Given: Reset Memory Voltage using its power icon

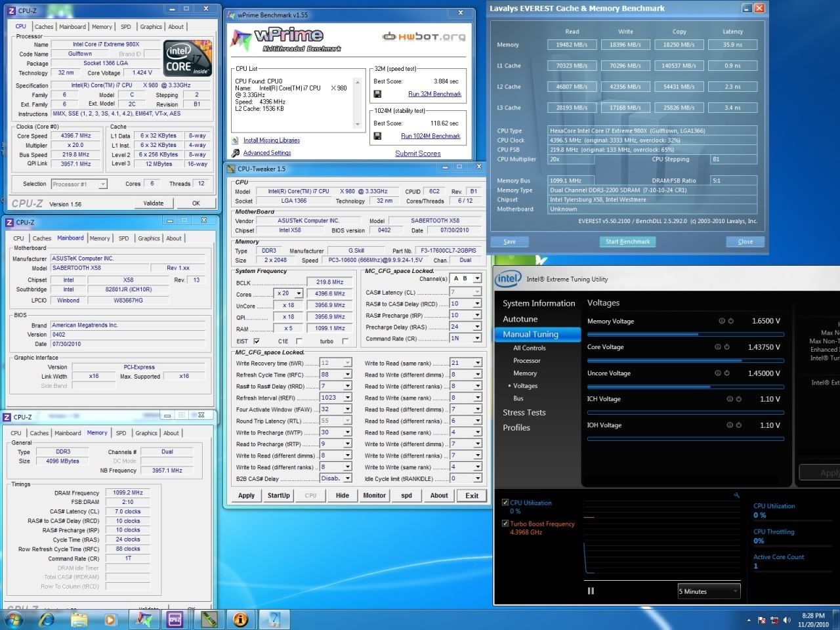Looking at the screenshot, I should [731, 321].
